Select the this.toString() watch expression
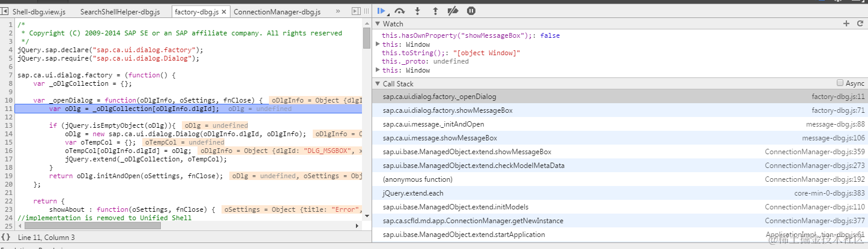The image size is (868, 249). pos(451,53)
